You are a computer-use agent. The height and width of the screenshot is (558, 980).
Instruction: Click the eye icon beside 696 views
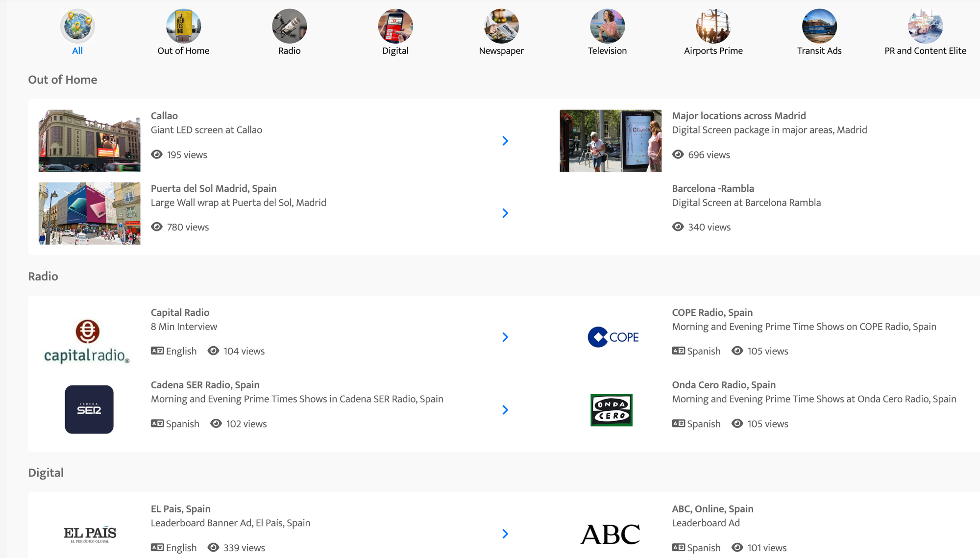(678, 154)
